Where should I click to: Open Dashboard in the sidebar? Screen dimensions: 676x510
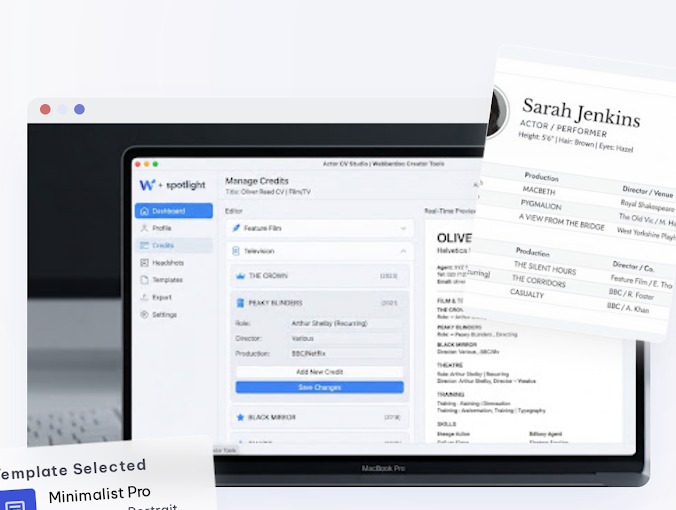coord(174,211)
